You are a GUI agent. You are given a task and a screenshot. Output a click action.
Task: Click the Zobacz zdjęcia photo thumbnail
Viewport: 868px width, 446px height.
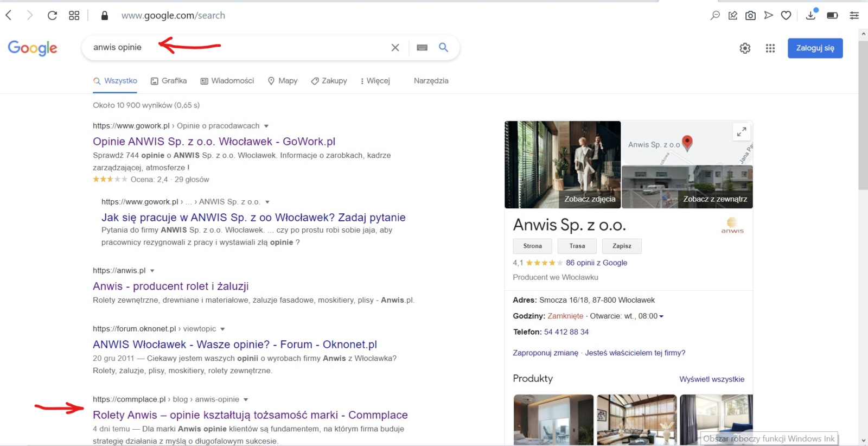pos(563,164)
